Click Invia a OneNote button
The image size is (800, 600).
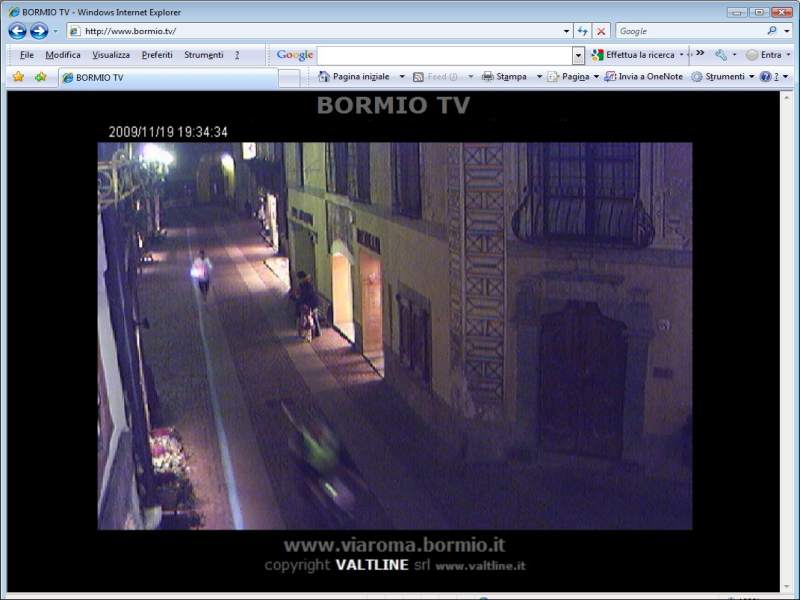point(643,77)
